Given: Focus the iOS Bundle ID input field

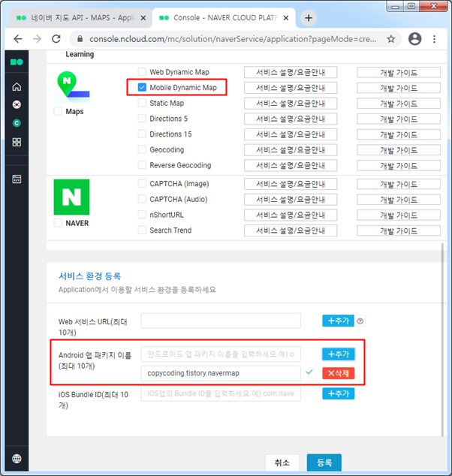Looking at the screenshot, I should pos(221,393).
